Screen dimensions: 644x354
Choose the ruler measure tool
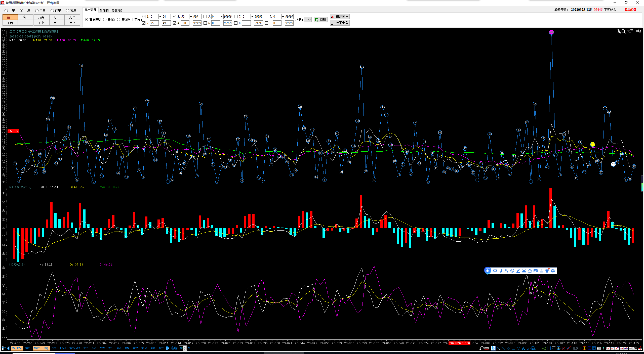pos(487,348)
